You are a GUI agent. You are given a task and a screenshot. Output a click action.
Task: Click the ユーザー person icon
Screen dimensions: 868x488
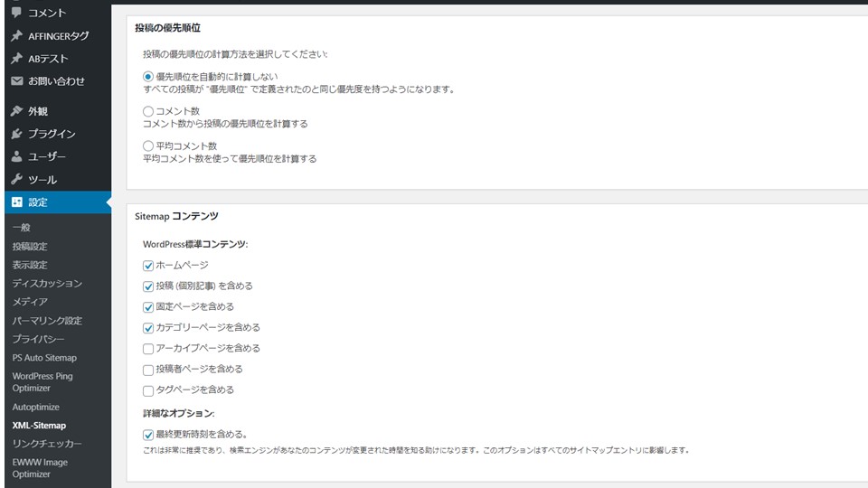click(x=16, y=156)
